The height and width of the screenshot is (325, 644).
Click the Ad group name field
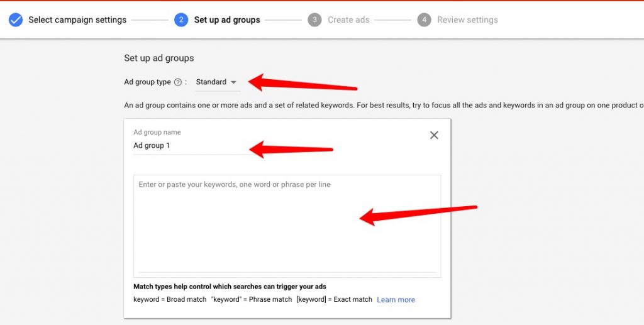click(x=195, y=146)
